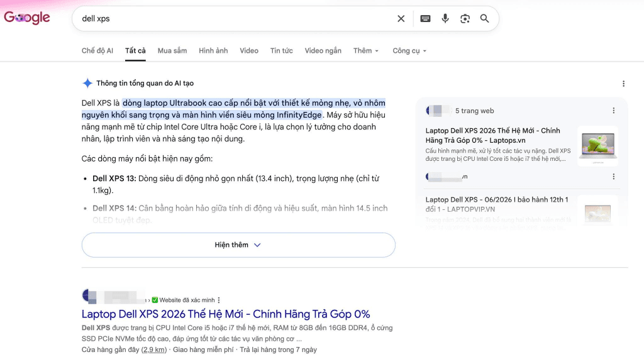Open the 'Mua sắm' tab
Viewport: 644px width, 362px height.
pos(172,51)
